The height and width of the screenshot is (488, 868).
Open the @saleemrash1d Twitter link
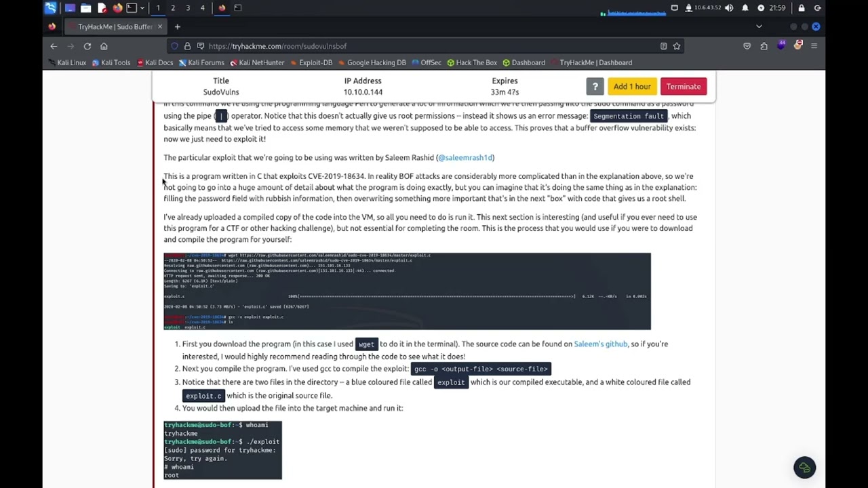pos(465,157)
